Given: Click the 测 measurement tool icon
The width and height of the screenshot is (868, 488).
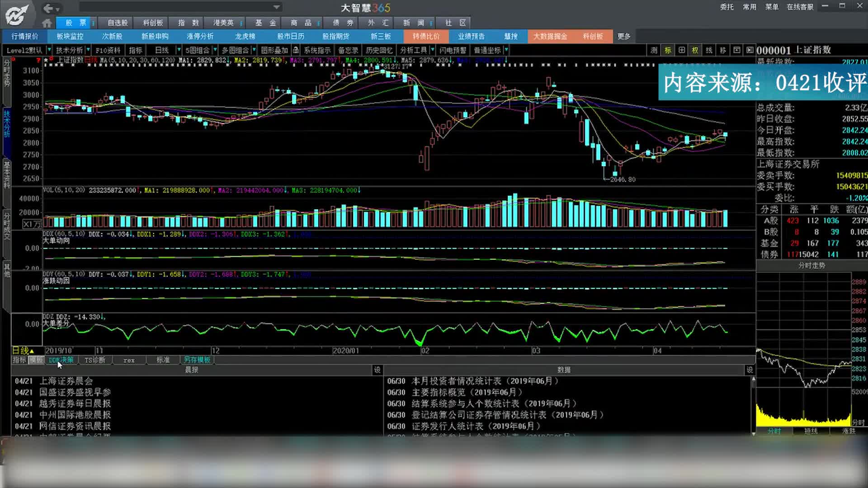Looking at the screenshot, I should click(654, 50).
